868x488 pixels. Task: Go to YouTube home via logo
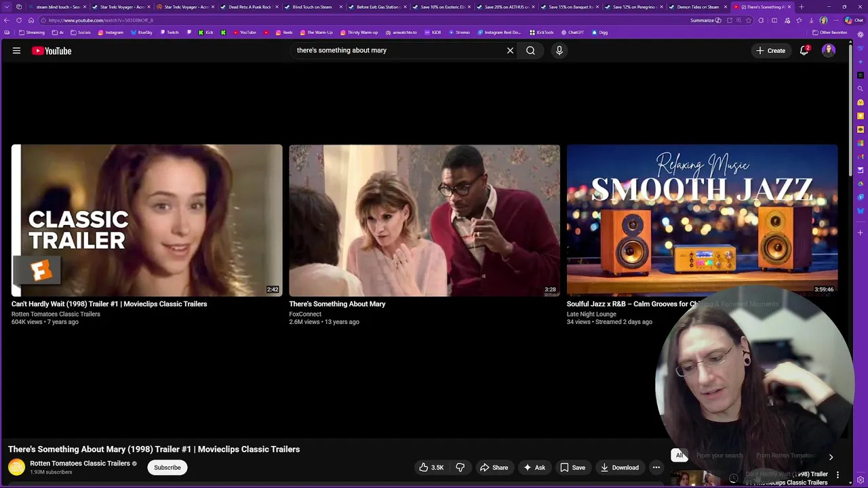pos(52,50)
